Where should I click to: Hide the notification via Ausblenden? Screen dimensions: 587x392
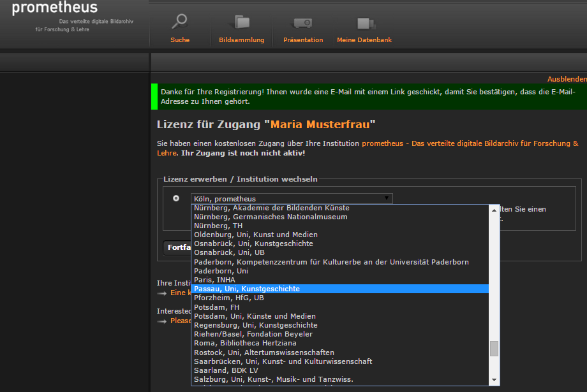pyautogui.click(x=567, y=79)
